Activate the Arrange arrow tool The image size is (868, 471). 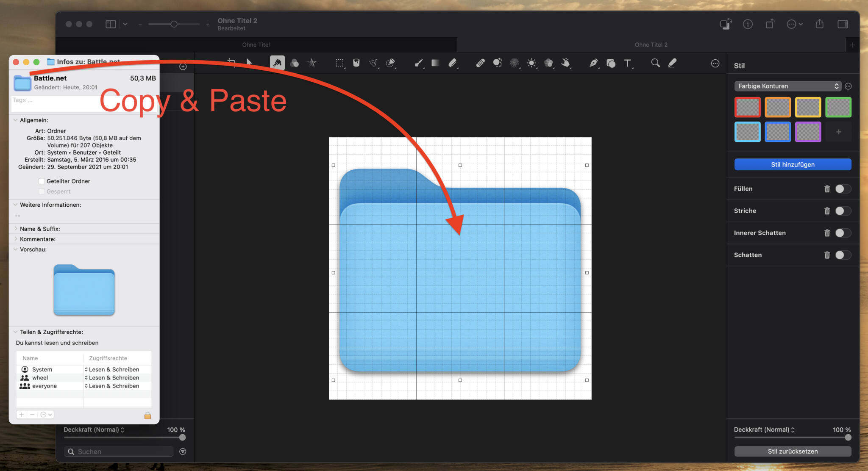coord(249,62)
